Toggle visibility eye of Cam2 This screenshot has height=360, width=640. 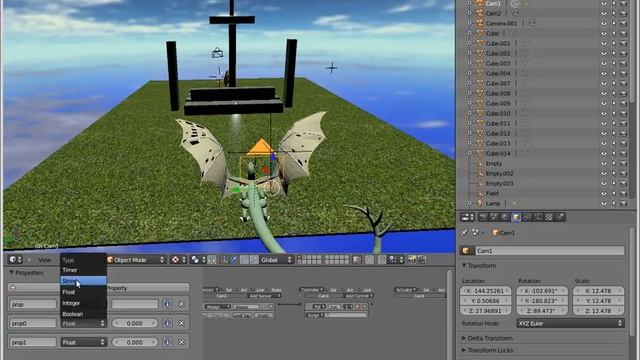click(x=604, y=13)
